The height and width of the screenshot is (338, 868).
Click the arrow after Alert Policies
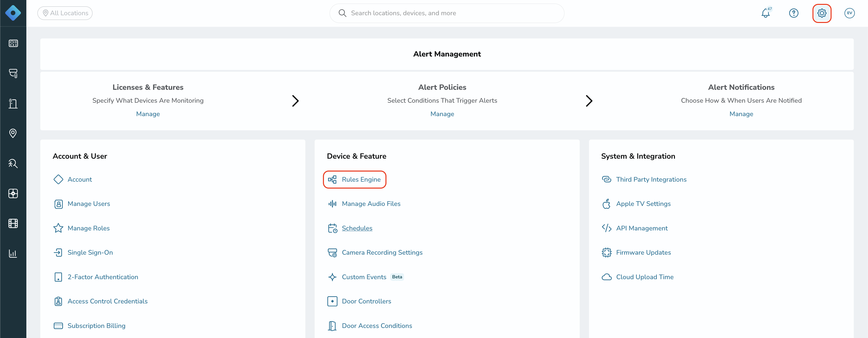589,101
